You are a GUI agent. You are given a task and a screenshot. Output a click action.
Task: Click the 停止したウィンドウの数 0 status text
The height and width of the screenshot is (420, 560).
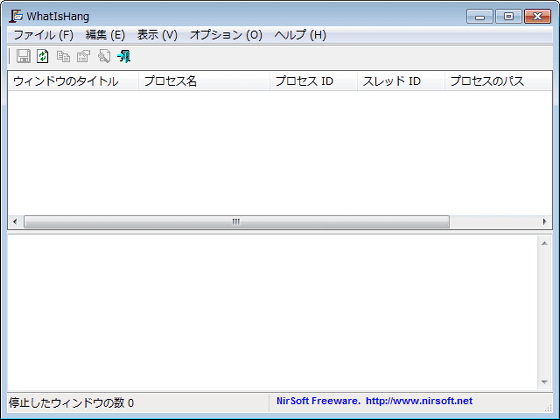pyautogui.click(x=71, y=403)
